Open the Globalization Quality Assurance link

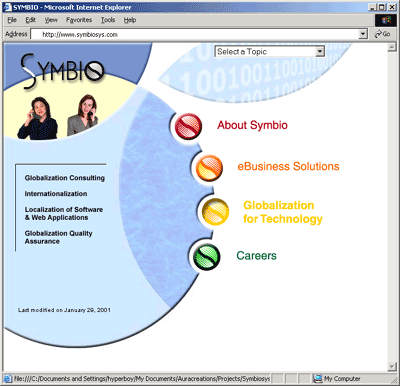point(58,237)
